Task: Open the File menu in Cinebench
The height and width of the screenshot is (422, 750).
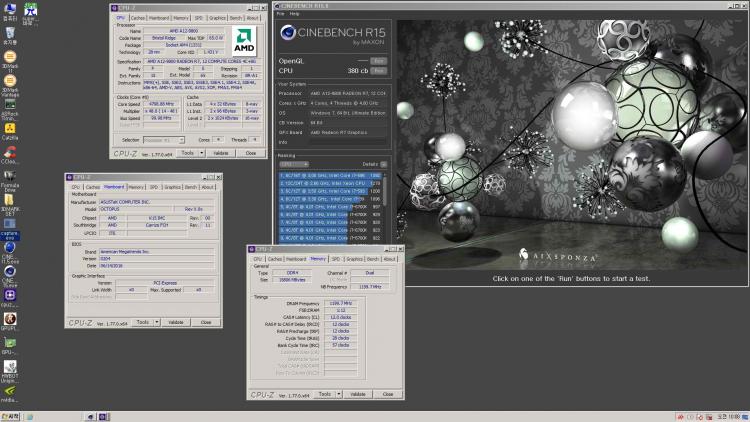Action: click(280, 14)
